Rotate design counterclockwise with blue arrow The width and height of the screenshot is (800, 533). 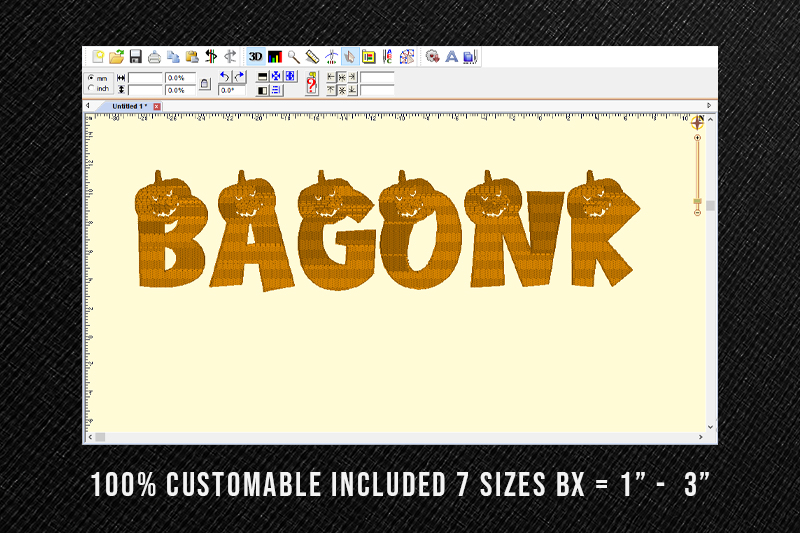(x=224, y=77)
